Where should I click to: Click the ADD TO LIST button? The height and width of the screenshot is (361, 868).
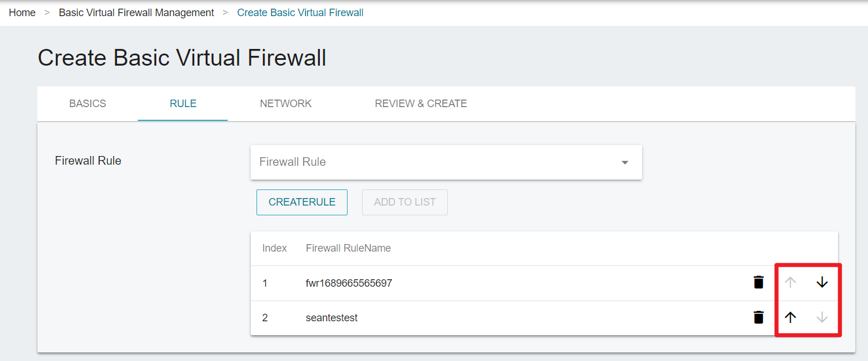pos(405,202)
